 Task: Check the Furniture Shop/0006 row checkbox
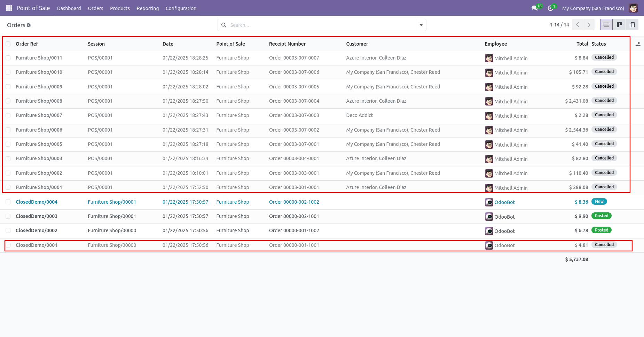point(8,130)
